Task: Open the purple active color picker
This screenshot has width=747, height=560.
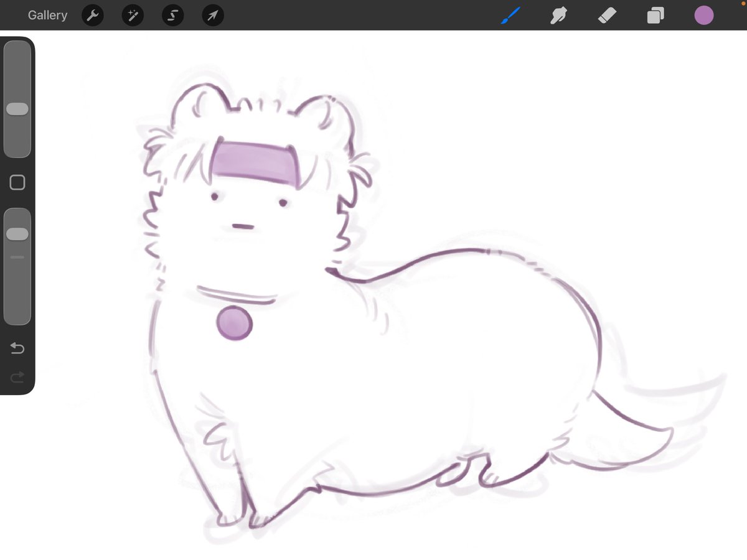Action: click(x=704, y=16)
